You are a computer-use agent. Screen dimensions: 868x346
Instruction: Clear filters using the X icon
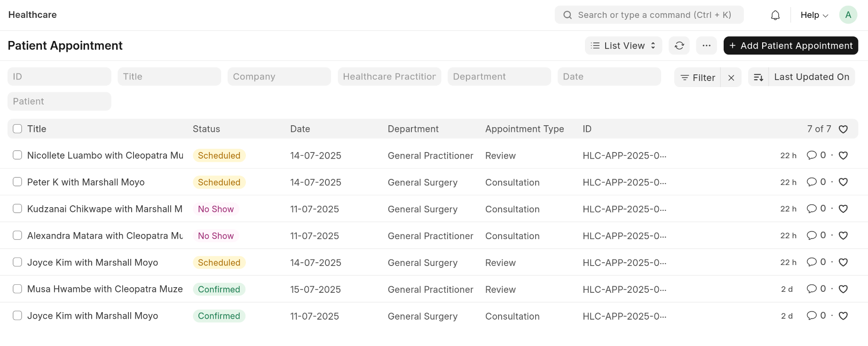click(731, 77)
